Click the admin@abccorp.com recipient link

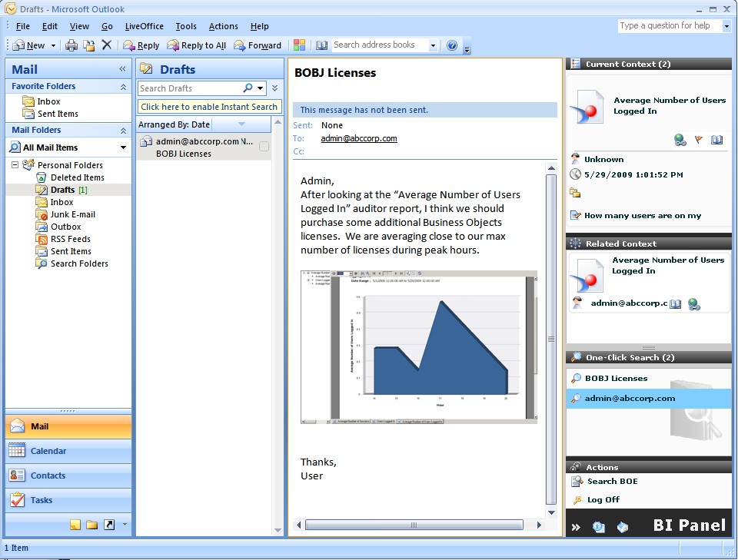[x=359, y=138]
